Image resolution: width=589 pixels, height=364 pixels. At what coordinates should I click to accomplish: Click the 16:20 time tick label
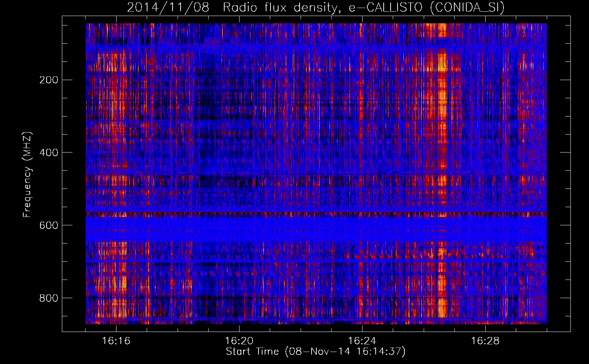(239, 341)
